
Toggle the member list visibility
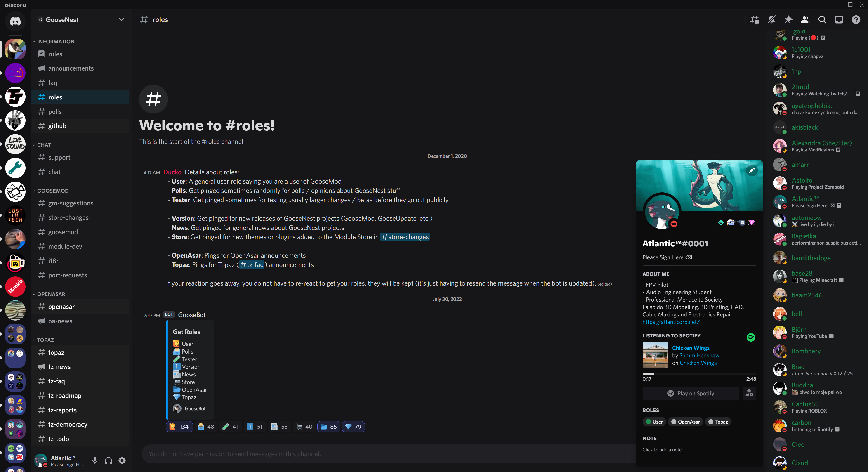pos(805,20)
